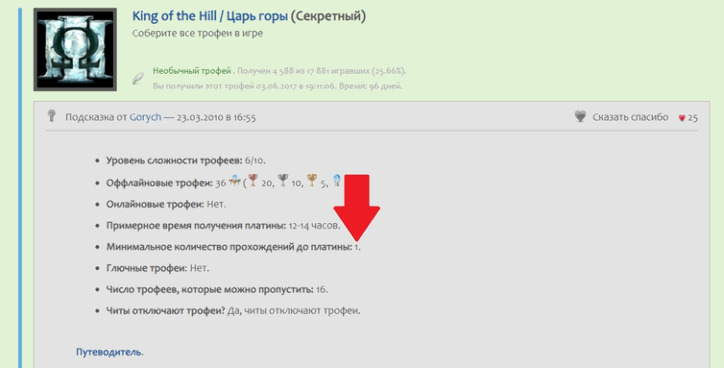
Task: Open the King of the Hill trophy thumbnail
Action: tap(75, 49)
